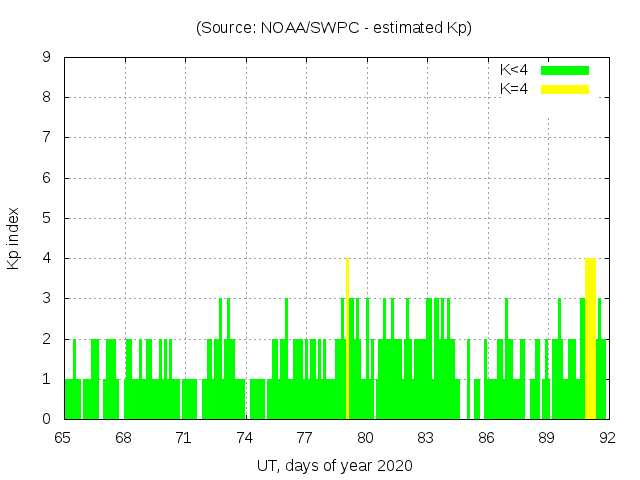Click the x-axis tick label 86
This screenshot has height=480, width=640.
point(486,437)
